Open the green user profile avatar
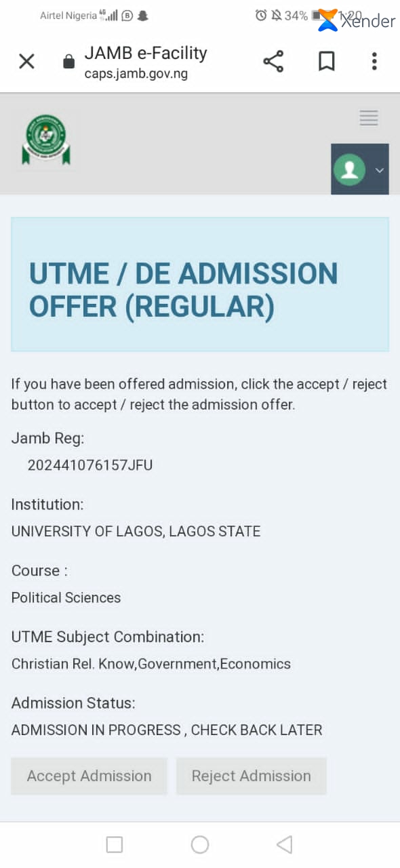The height and width of the screenshot is (868, 400). click(x=350, y=170)
